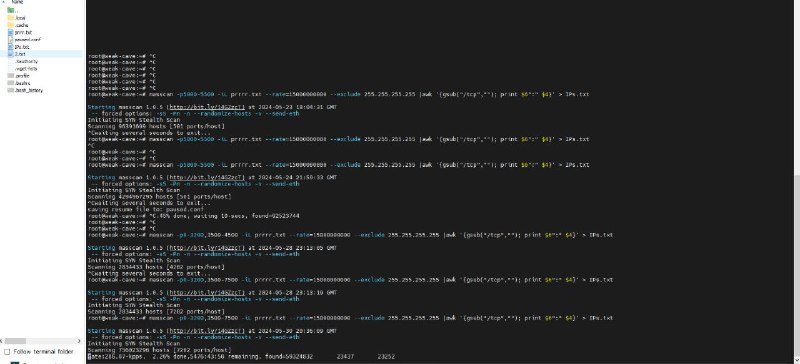Sort files by the Name column header
Viewport: 800px width, 364px height.
point(17,2)
